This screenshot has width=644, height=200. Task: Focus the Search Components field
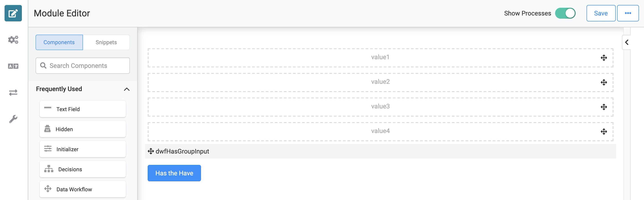(x=82, y=66)
